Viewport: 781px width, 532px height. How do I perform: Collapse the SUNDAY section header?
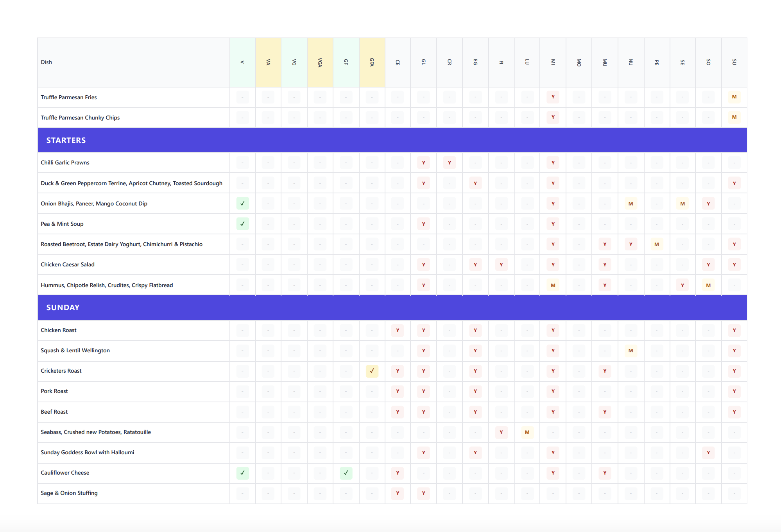(x=63, y=307)
